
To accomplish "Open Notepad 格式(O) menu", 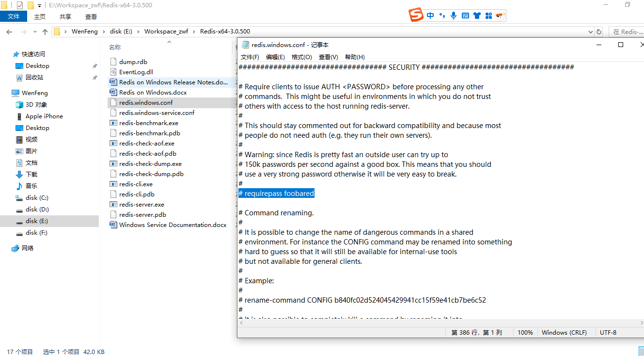I will [301, 57].
